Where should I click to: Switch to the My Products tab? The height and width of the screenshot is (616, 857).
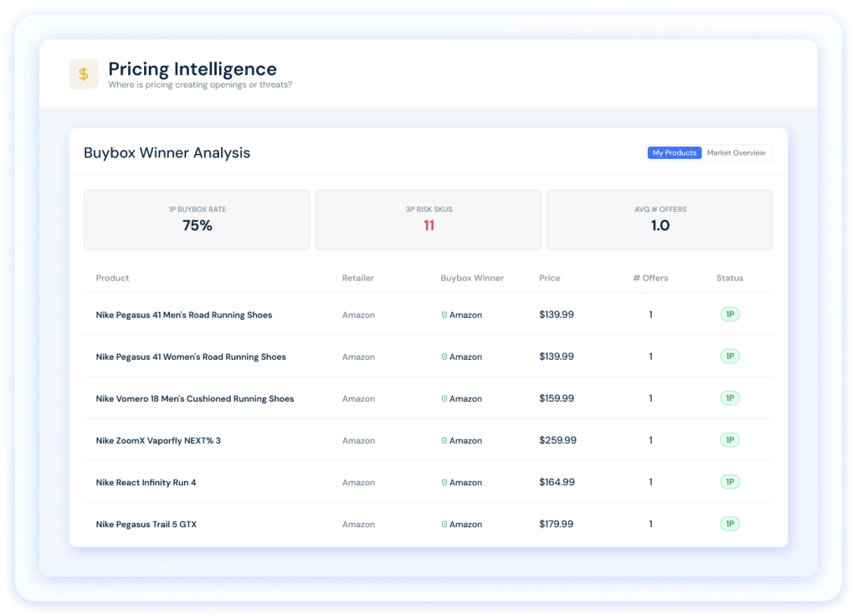point(675,153)
